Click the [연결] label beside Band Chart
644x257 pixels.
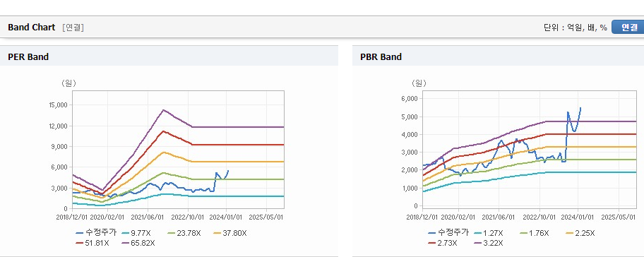(x=73, y=28)
